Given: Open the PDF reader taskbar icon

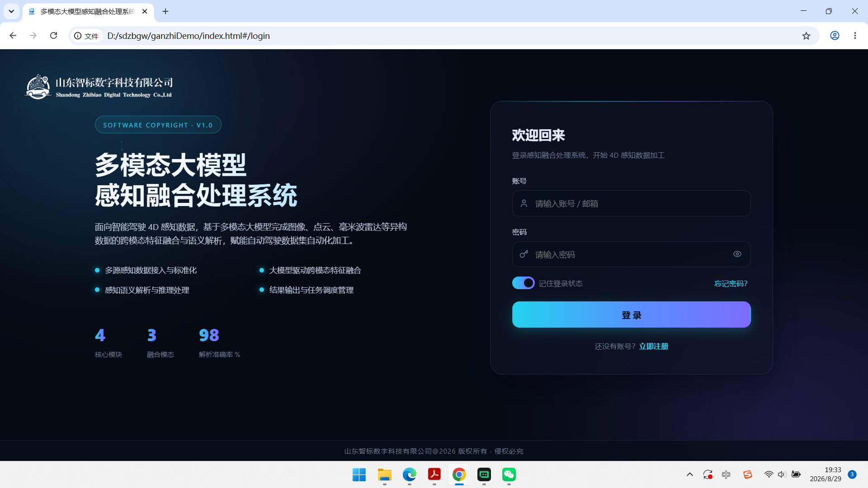Looking at the screenshot, I should click(434, 474).
